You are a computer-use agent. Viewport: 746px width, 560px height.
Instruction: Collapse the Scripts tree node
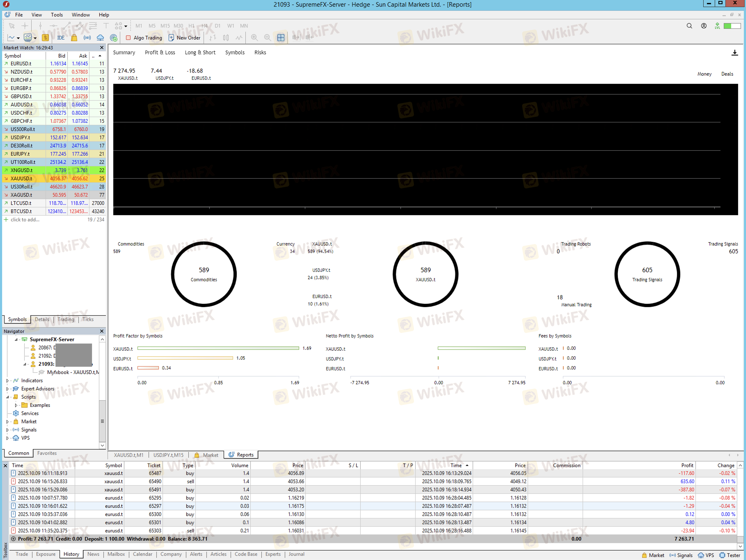coord(7,397)
